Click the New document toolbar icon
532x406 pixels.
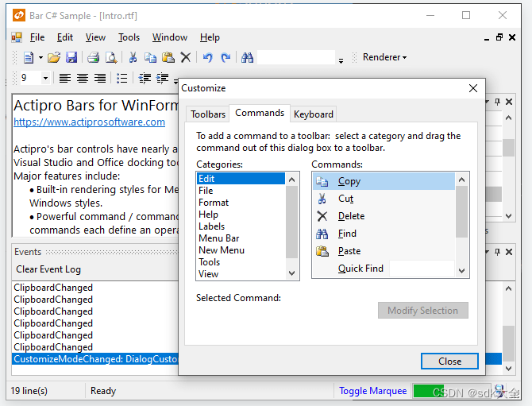pos(29,58)
